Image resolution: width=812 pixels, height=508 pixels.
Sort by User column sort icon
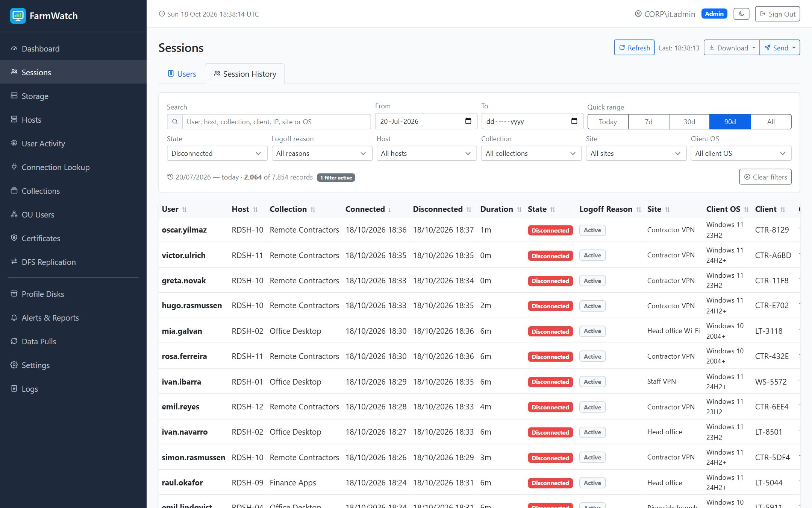184,210
